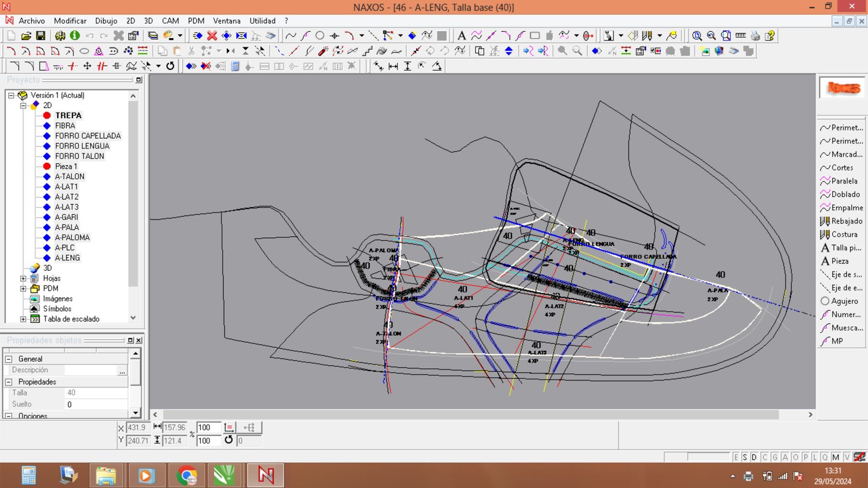Open the Modificar menu
Image resolution: width=868 pixels, height=488 pixels.
click(x=70, y=21)
